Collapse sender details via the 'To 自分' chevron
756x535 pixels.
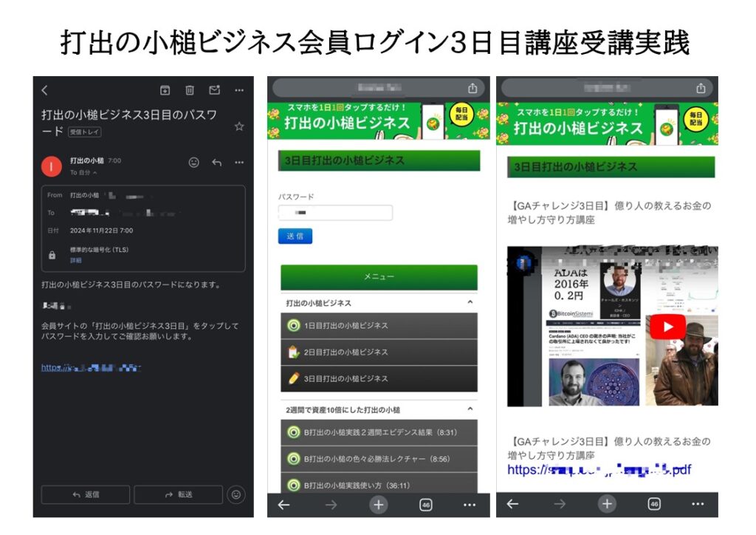click(x=95, y=172)
